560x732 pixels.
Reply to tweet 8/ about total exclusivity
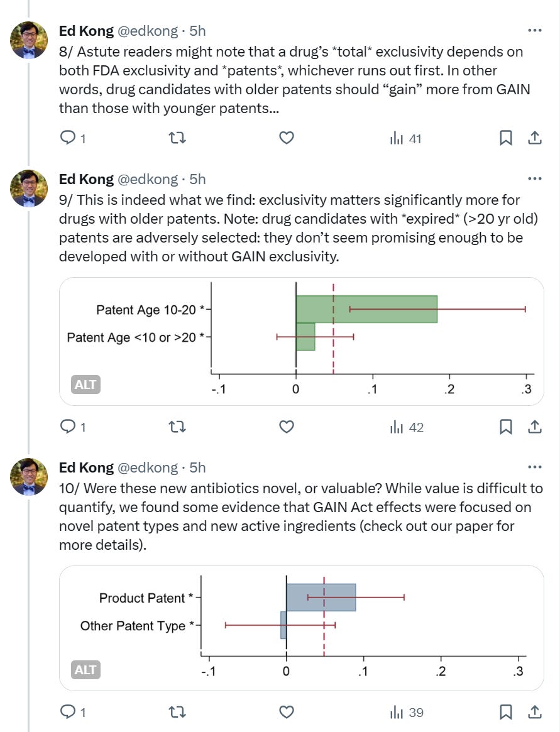click(x=73, y=138)
